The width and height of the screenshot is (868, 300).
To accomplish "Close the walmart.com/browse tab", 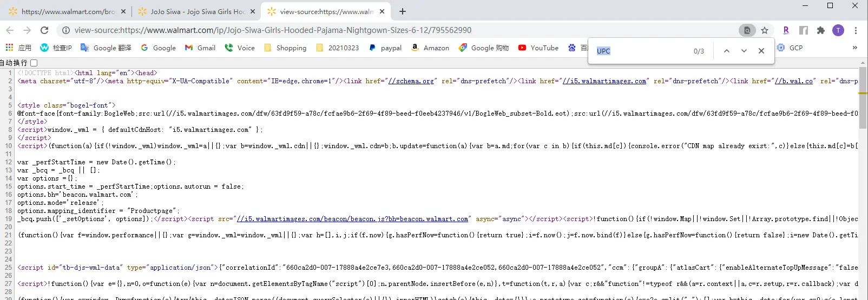I will click(x=123, y=11).
